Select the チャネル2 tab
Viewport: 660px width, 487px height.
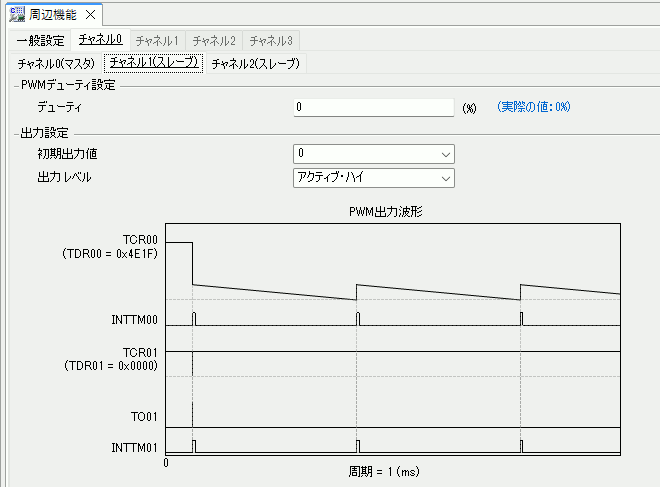214,41
